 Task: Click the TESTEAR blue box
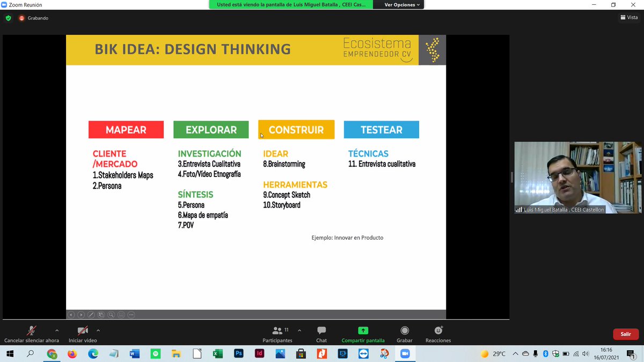pyautogui.click(x=382, y=130)
